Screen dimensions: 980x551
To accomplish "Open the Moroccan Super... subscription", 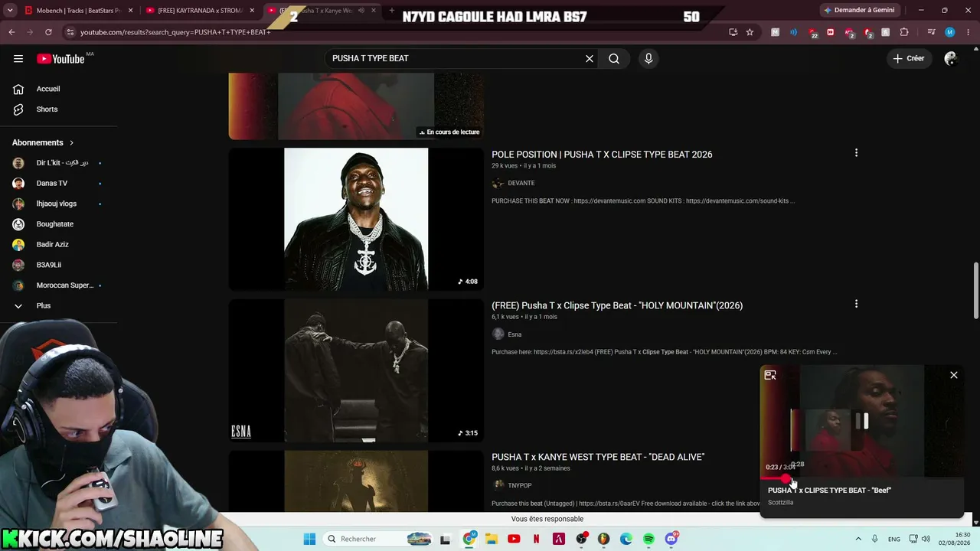I will [59, 285].
